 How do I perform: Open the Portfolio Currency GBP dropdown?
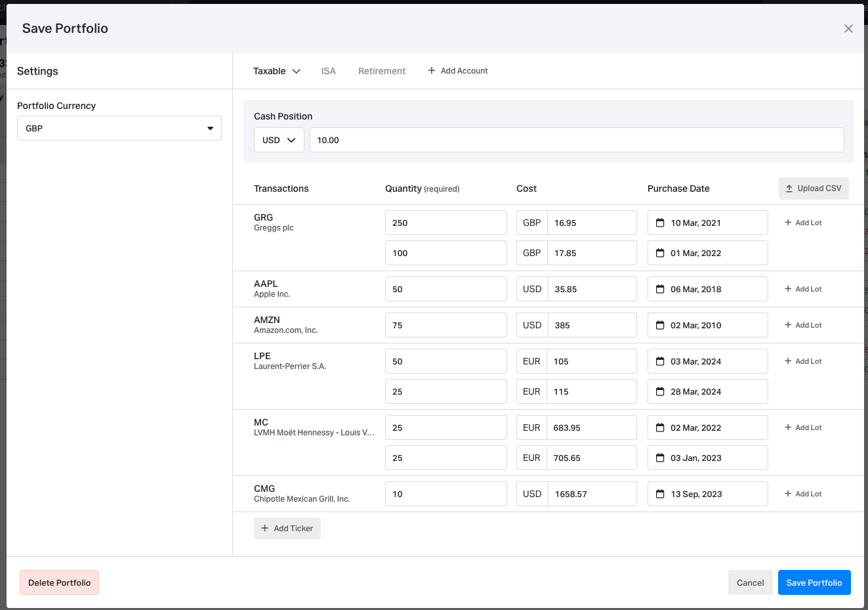119,128
